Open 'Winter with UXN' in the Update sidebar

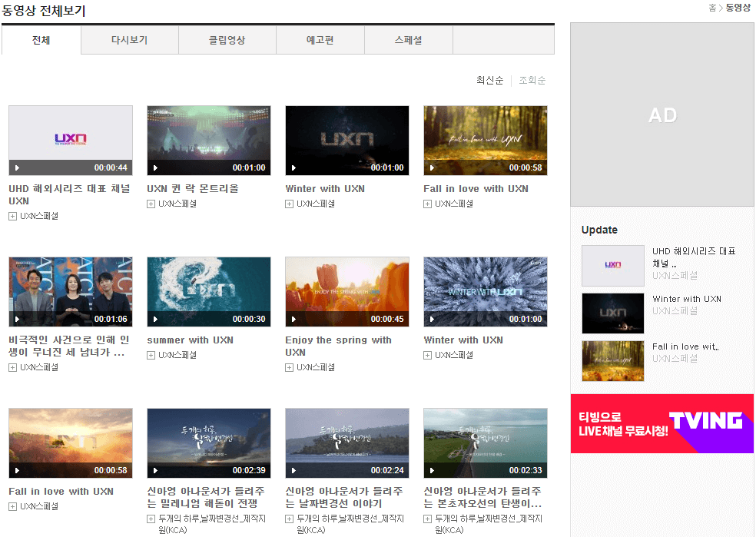[687, 299]
